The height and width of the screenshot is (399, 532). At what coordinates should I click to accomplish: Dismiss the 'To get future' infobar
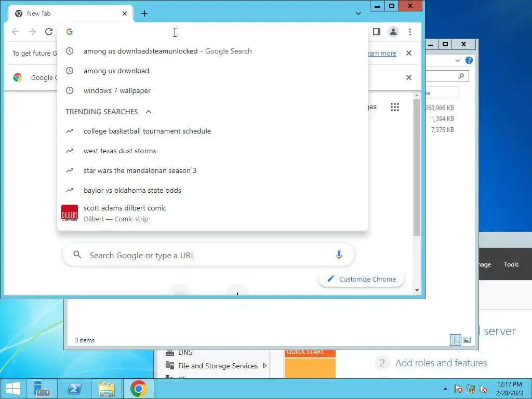click(x=409, y=54)
